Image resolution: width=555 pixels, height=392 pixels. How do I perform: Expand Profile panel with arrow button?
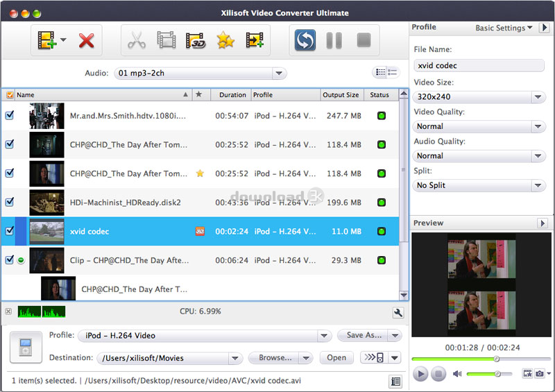pyautogui.click(x=545, y=27)
